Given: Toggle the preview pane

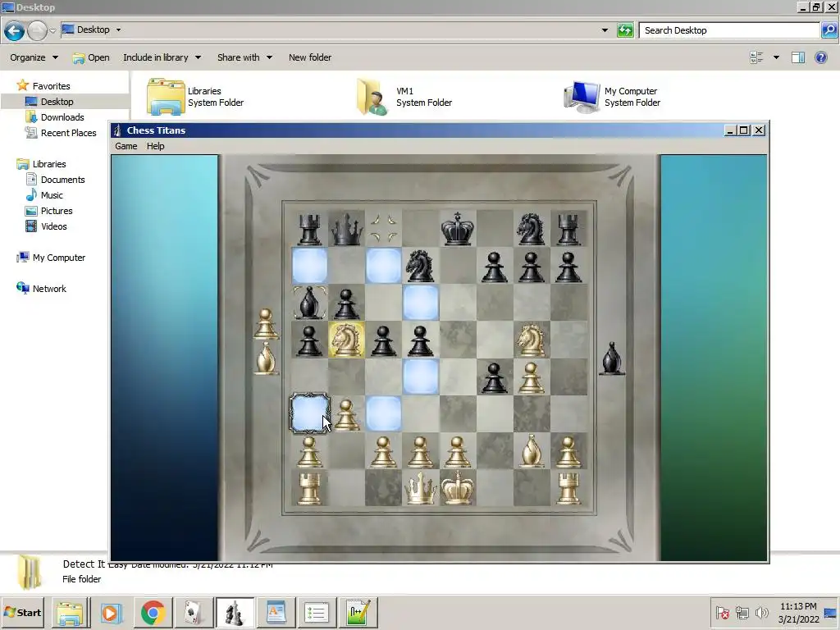Looking at the screenshot, I should pos(797,57).
